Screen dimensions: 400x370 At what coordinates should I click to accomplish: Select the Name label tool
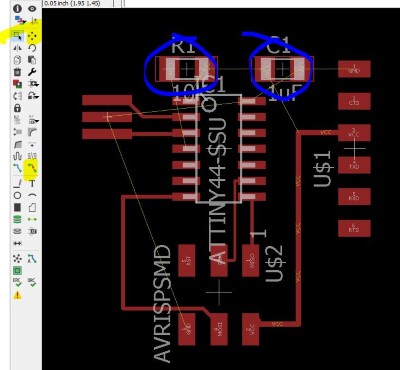click(17, 120)
